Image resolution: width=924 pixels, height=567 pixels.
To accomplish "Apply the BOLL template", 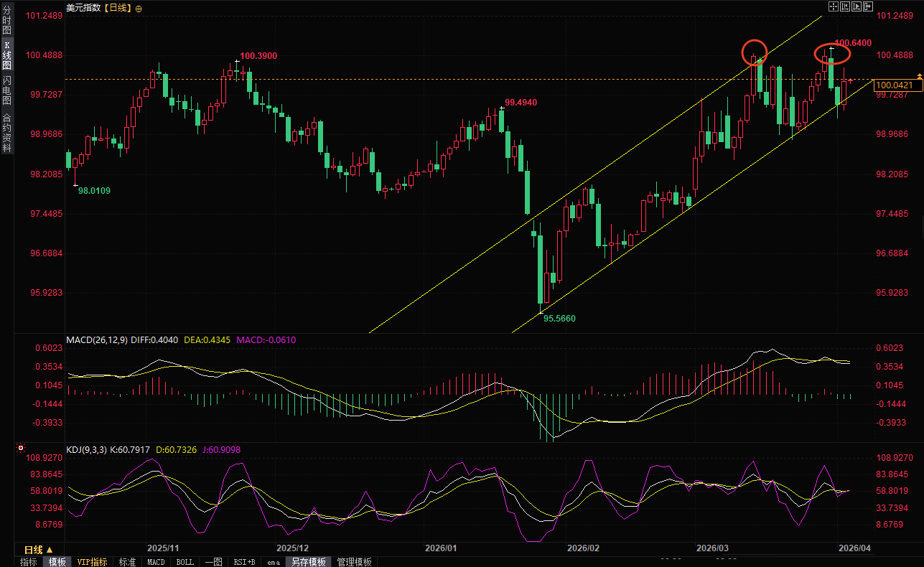I will (185, 562).
